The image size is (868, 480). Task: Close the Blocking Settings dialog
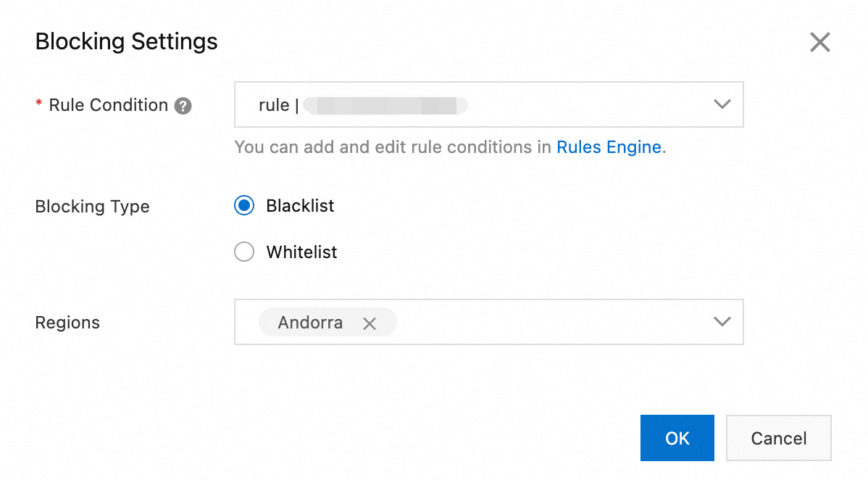coord(819,42)
